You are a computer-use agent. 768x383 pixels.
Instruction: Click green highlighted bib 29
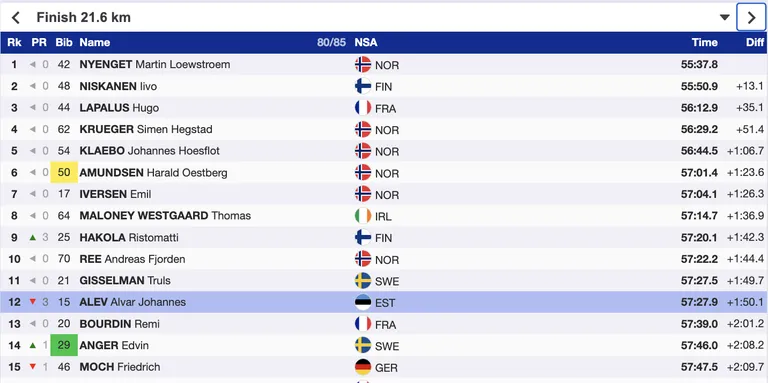64,345
